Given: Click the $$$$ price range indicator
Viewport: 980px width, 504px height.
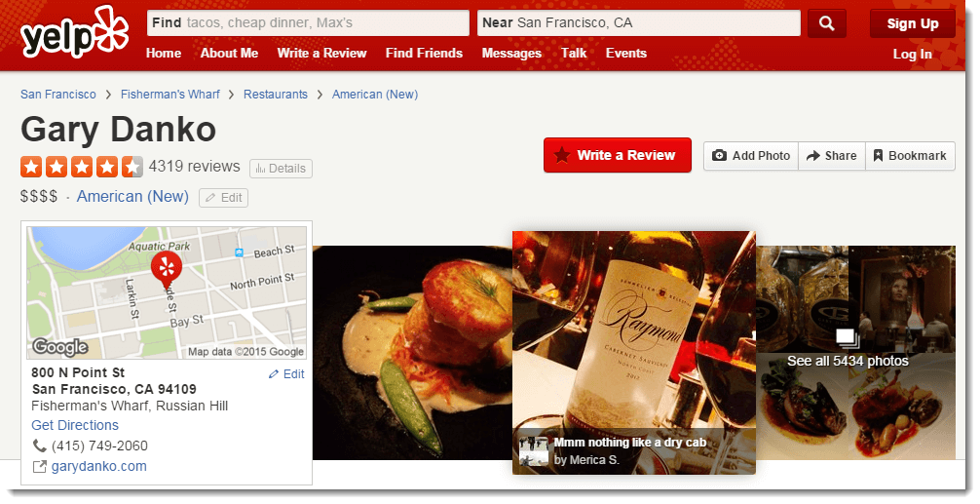Looking at the screenshot, I should [x=39, y=196].
